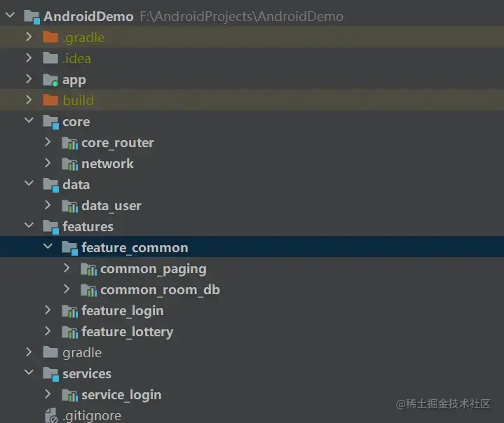Select the core tree row label
Image resolution: width=504 pixels, height=423 pixels.
point(76,122)
